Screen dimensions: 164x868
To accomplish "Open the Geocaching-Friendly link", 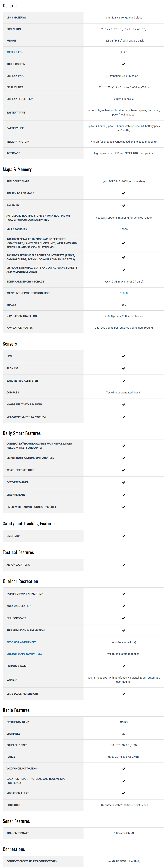I will coord(21,642).
